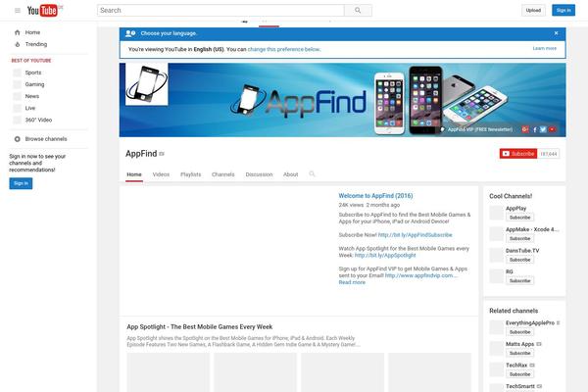Click the AppFind channel avatar
This screenshot has height=392, width=588.
[x=147, y=84]
